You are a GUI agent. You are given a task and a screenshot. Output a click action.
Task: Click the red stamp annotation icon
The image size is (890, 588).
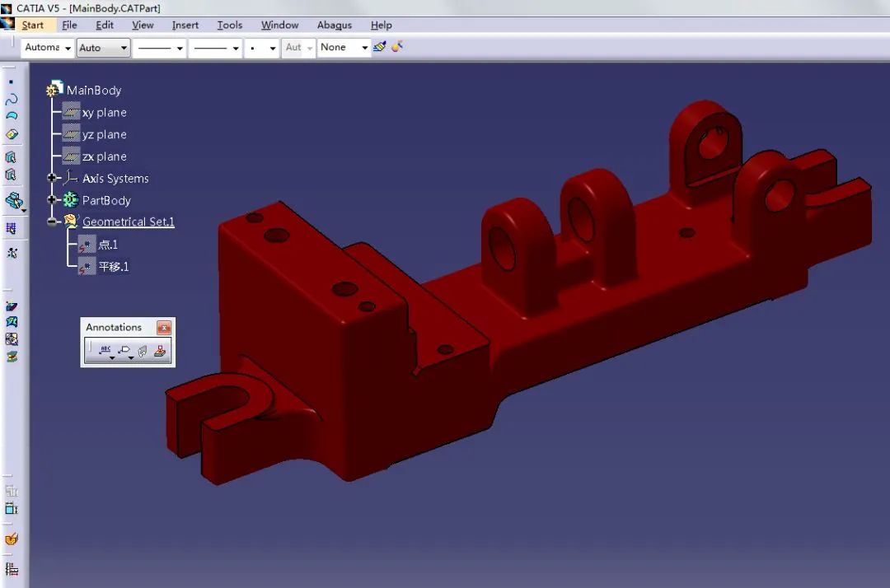tap(160, 351)
